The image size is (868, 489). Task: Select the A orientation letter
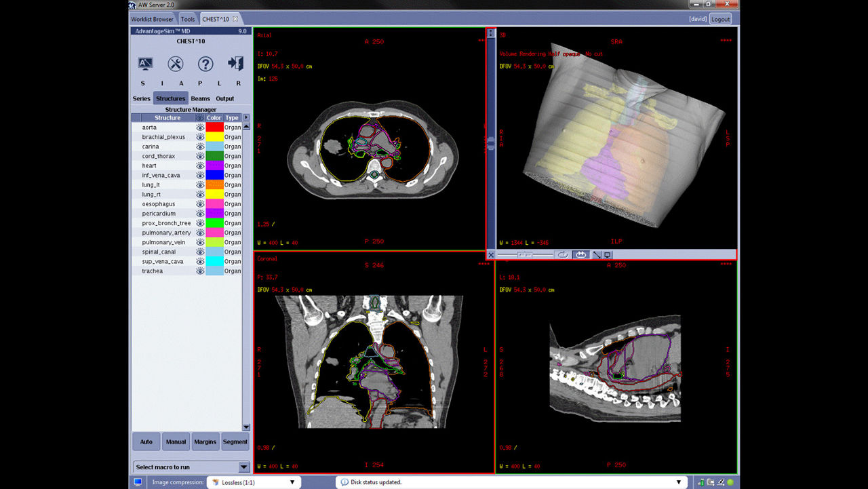point(180,83)
